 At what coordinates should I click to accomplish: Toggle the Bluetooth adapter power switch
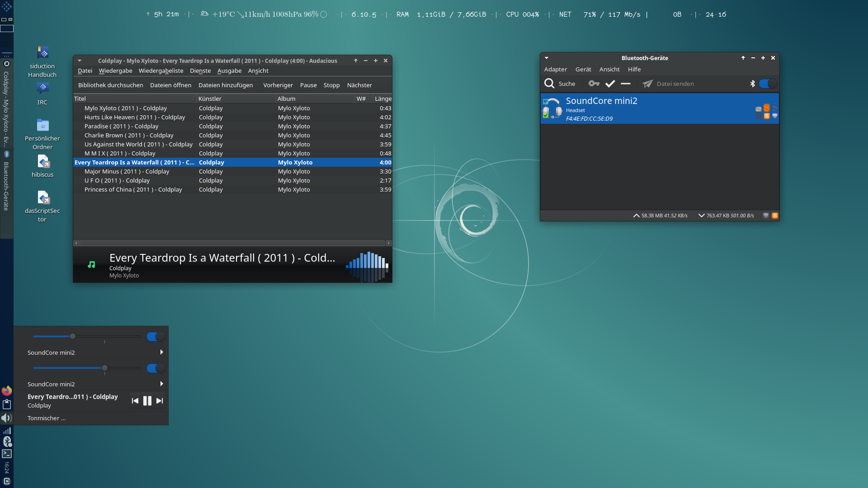click(x=768, y=84)
